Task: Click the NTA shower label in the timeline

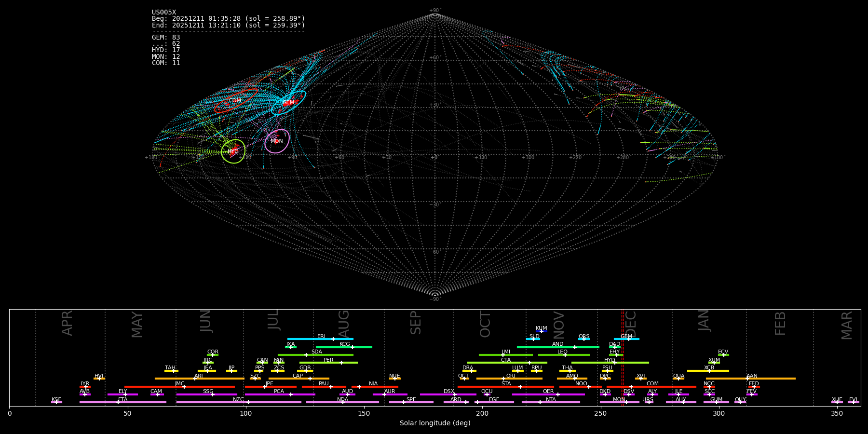Action: coord(551,400)
